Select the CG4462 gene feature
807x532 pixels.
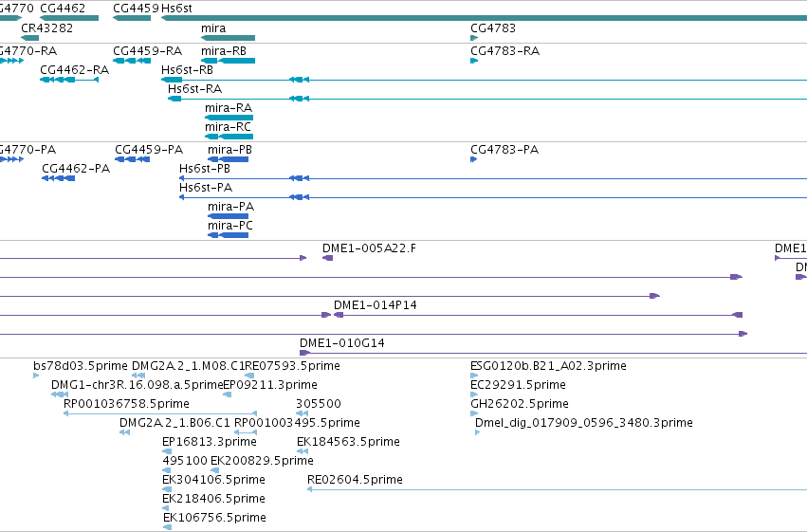point(69,18)
